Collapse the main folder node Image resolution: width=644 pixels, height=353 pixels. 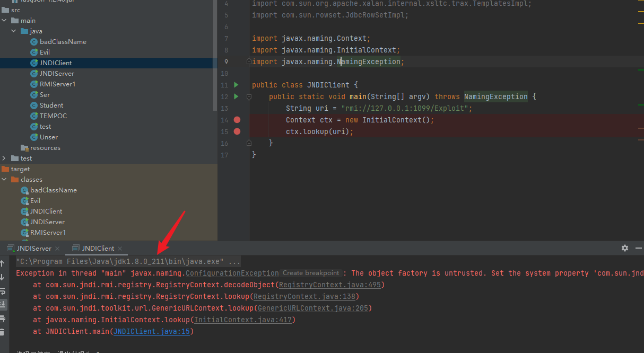coord(4,20)
